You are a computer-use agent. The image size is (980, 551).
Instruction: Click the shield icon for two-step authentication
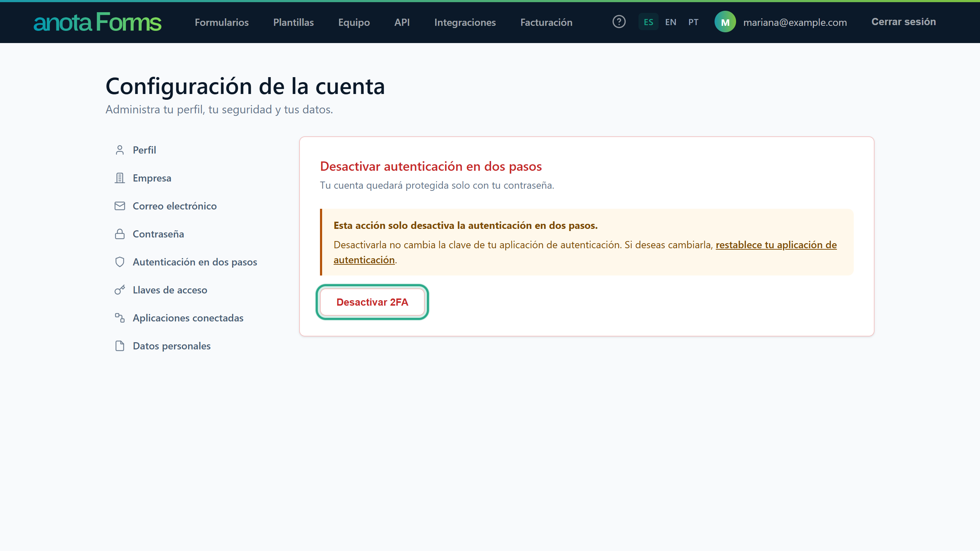coord(119,262)
